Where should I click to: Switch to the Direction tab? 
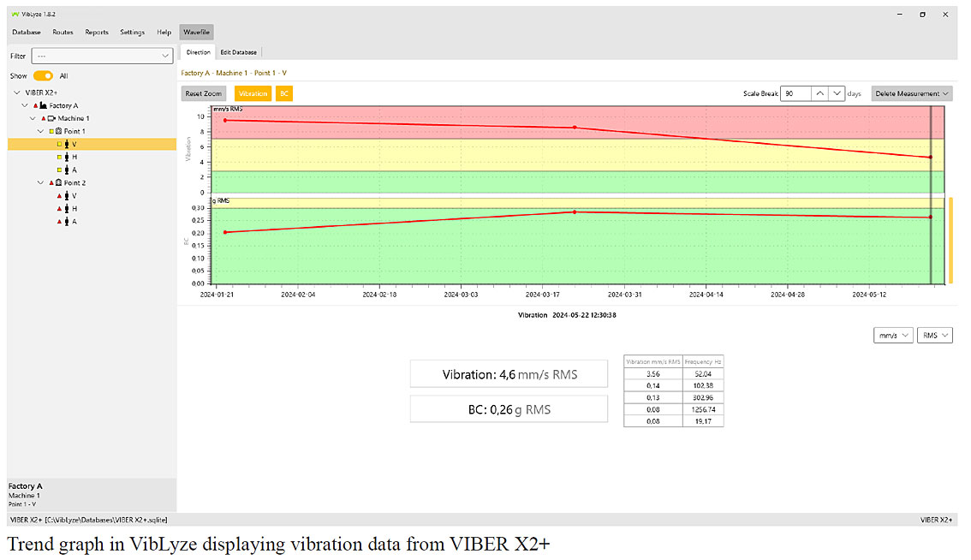click(198, 52)
